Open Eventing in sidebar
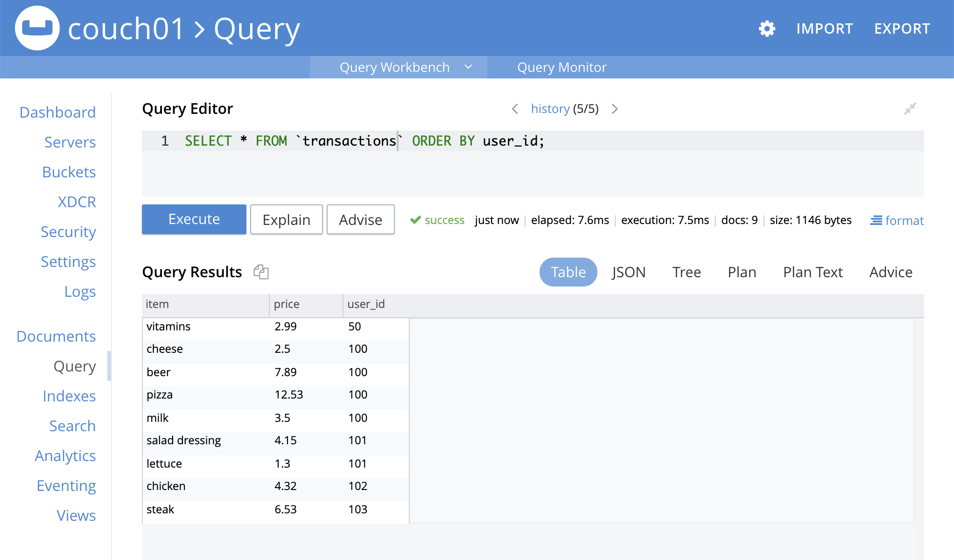The image size is (954, 560). [x=66, y=486]
